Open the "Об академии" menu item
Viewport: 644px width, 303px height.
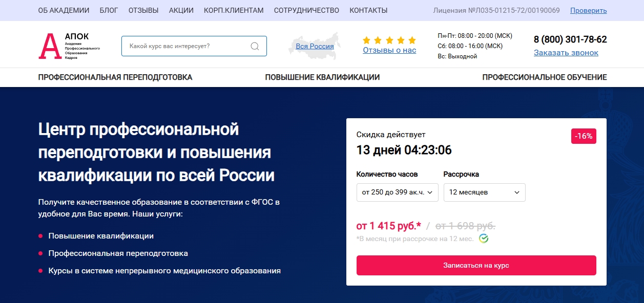pos(64,10)
